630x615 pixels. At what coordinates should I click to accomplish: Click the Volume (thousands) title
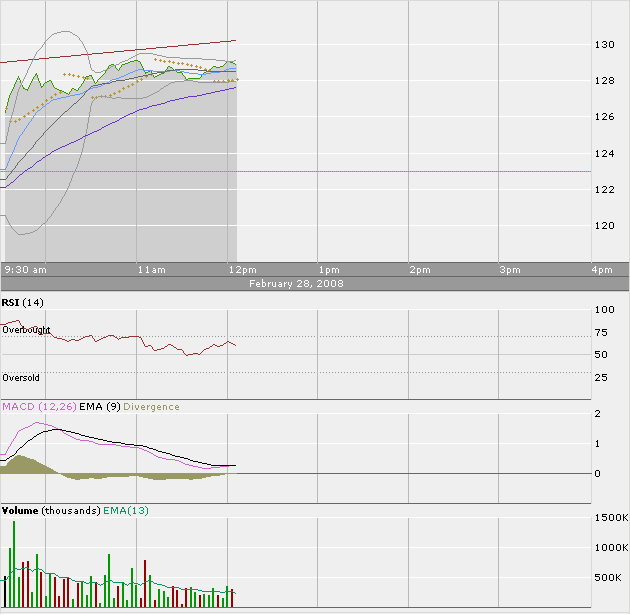[x=51, y=511]
